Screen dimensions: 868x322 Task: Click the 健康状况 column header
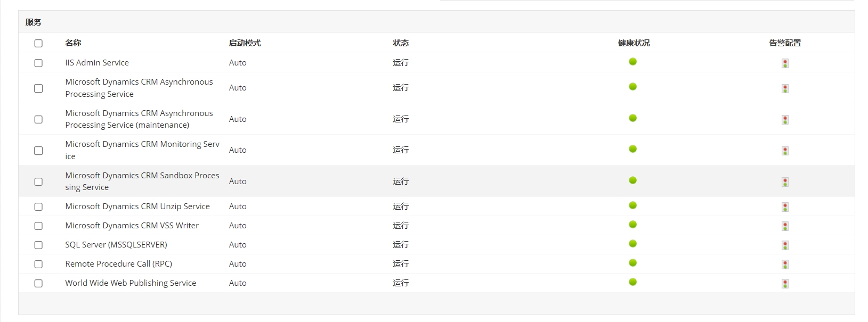[634, 43]
